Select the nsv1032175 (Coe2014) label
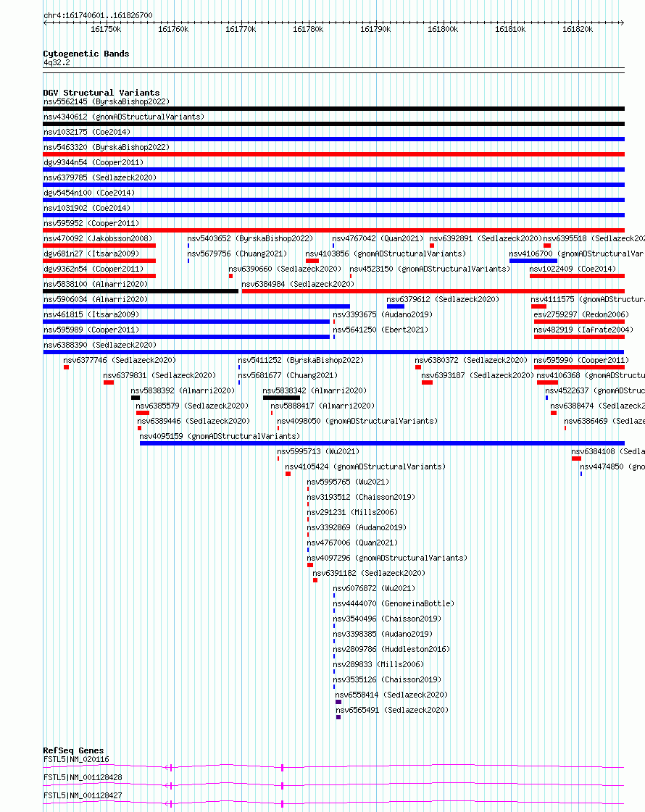Image resolution: width=645 pixels, height=812 pixels. (x=87, y=132)
